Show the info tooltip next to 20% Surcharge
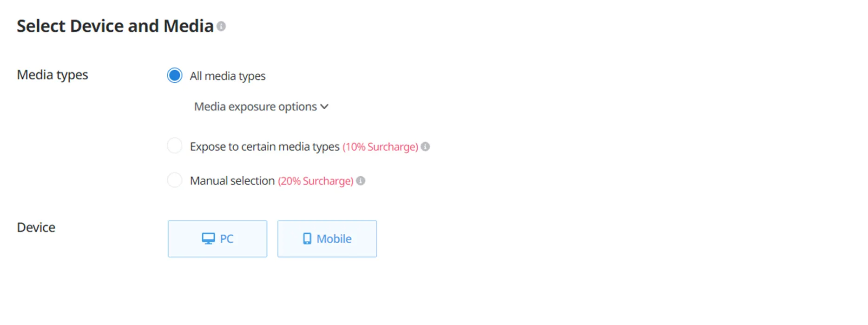 point(361,181)
